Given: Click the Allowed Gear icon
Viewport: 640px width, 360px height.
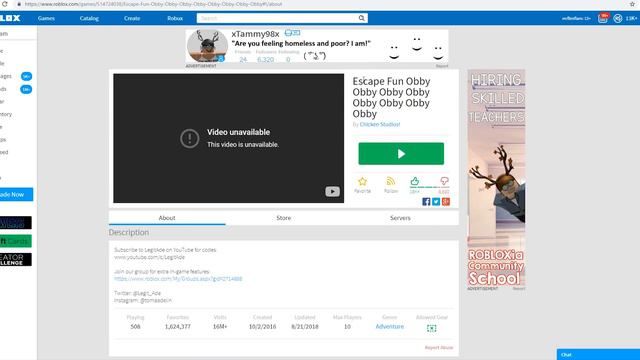Looking at the screenshot, I should [431, 328].
